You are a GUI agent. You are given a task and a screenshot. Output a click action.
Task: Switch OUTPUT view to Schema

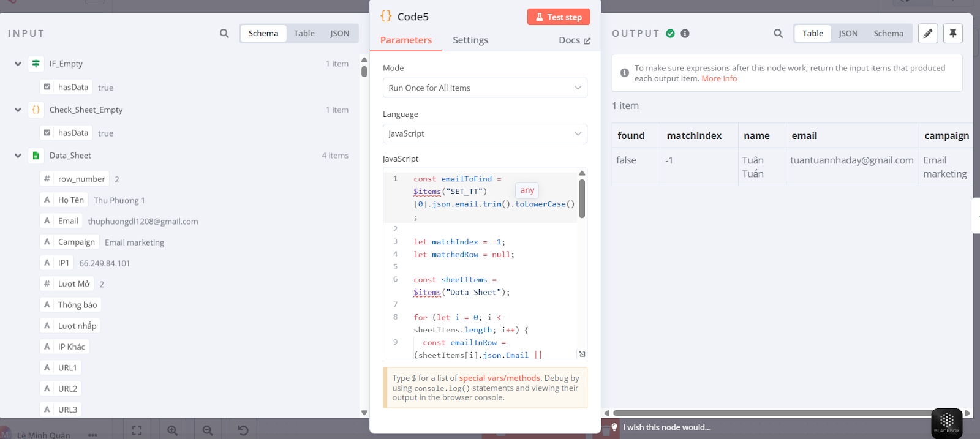pos(889,34)
